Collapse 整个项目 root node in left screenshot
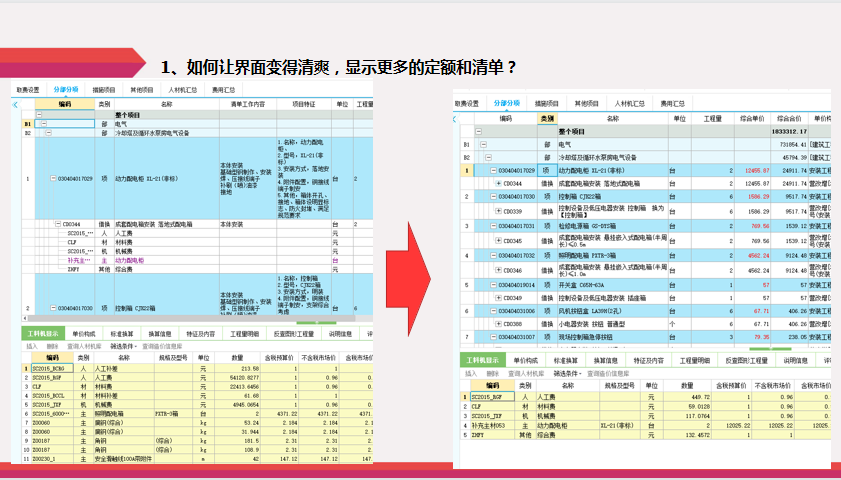The width and height of the screenshot is (841, 480). click(39, 115)
